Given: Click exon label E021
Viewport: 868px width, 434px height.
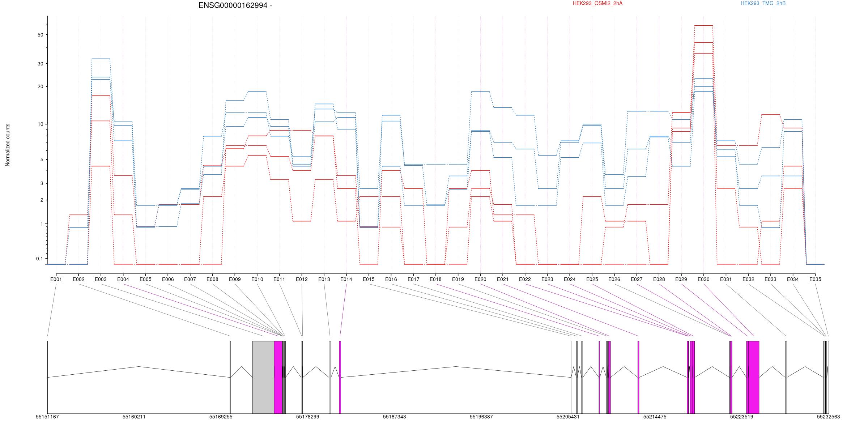Looking at the screenshot, I should pos(503,279).
